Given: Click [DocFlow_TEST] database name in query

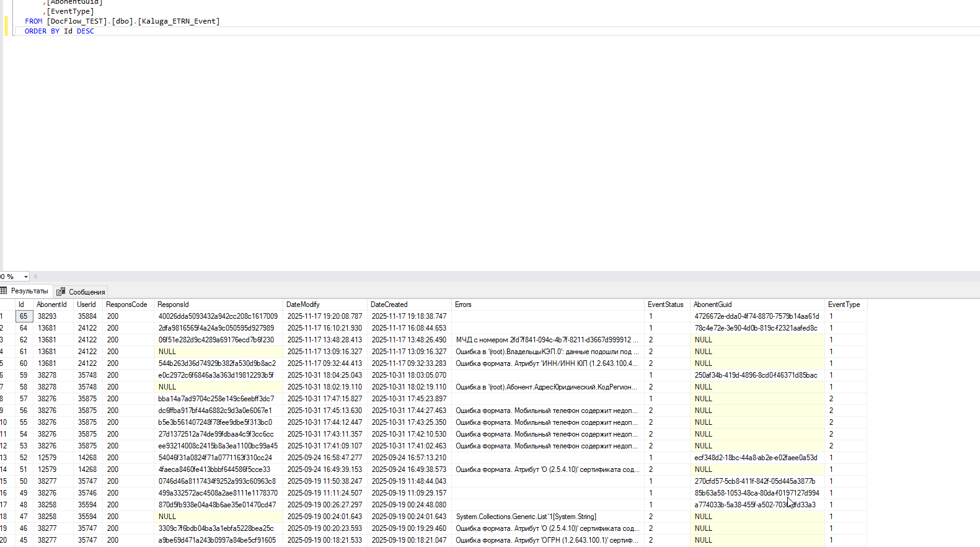Looking at the screenshot, I should 77,21.
